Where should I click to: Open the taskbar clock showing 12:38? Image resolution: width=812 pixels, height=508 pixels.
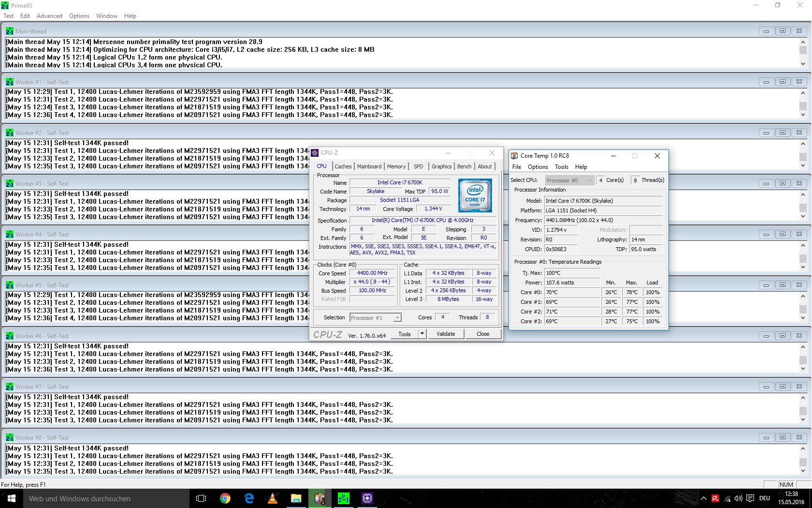click(791, 498)
